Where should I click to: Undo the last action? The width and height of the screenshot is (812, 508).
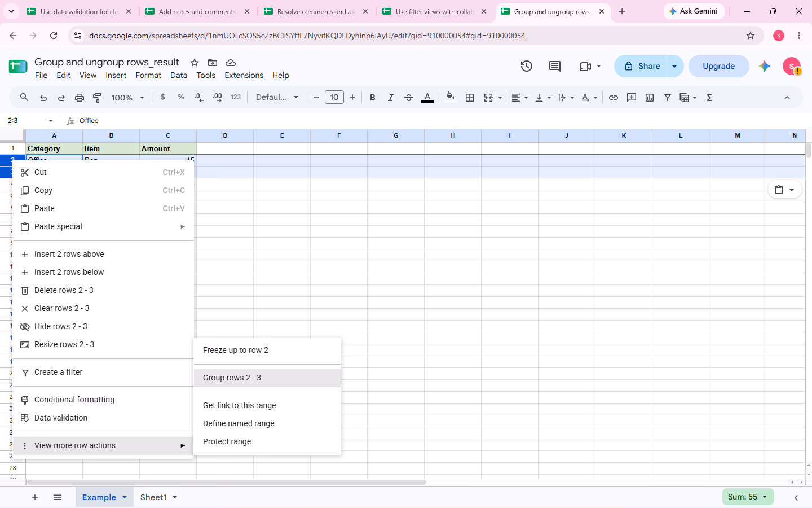click(x=43, y=98)
